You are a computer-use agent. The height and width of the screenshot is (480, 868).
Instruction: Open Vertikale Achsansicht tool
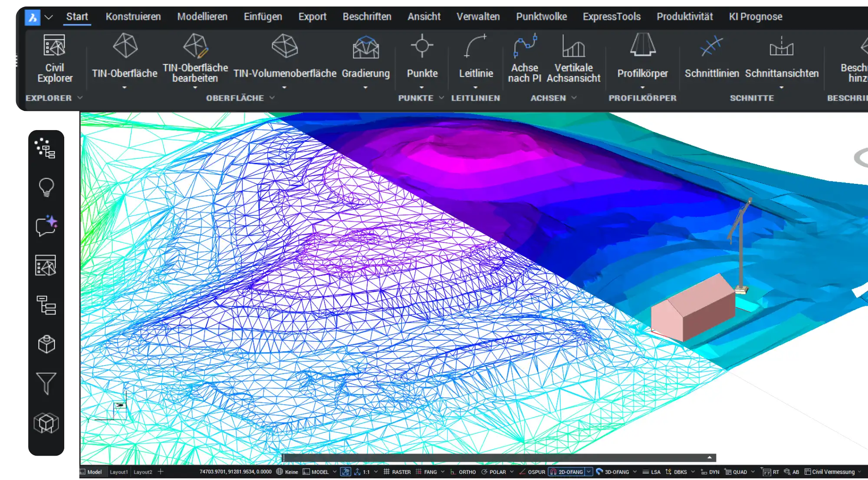tap(573, 59)
